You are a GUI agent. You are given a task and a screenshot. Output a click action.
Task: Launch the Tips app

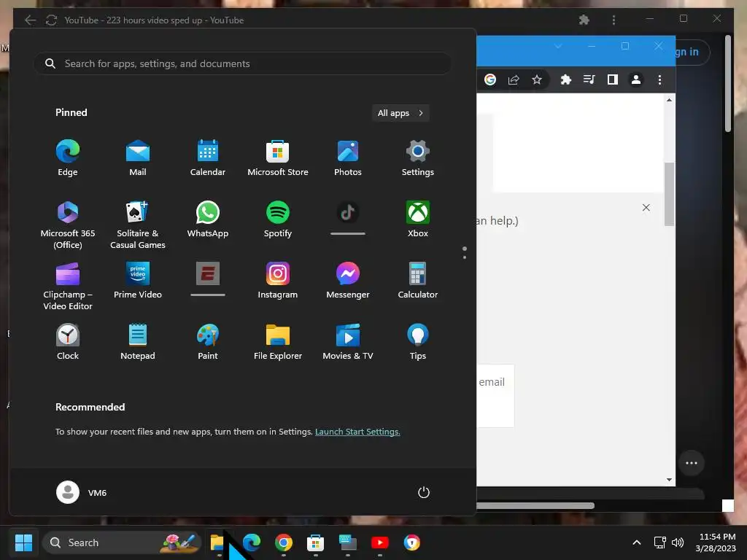pyautogui.click(x=418, y=341)
